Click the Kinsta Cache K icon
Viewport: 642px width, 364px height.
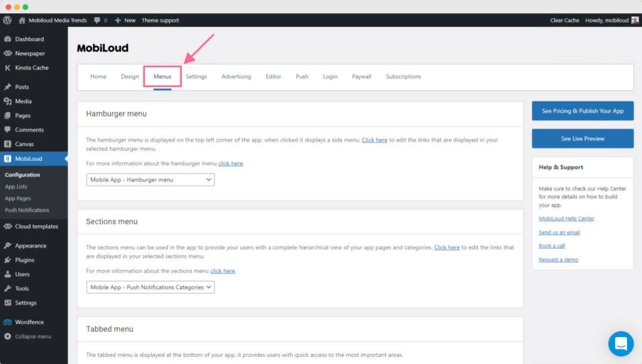tap(8, 68)
